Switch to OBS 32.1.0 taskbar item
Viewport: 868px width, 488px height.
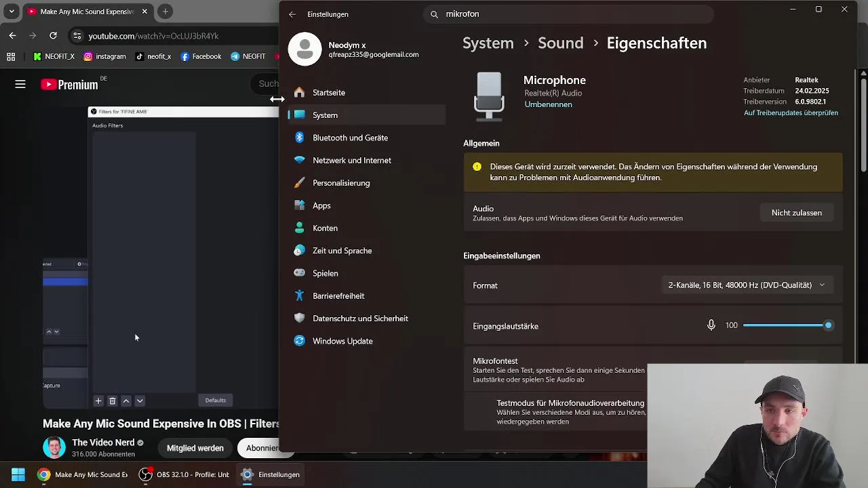[x=184, y=474]
